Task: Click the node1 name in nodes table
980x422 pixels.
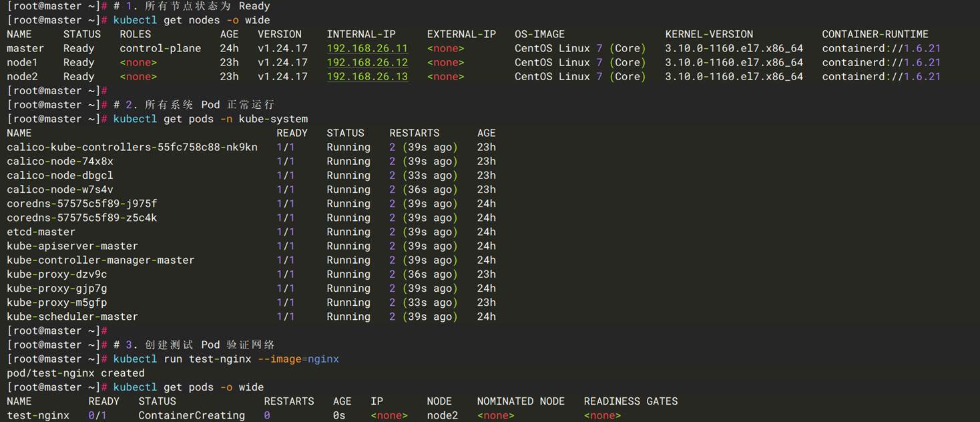Action: pyautogui.click(x=22, y=62)
